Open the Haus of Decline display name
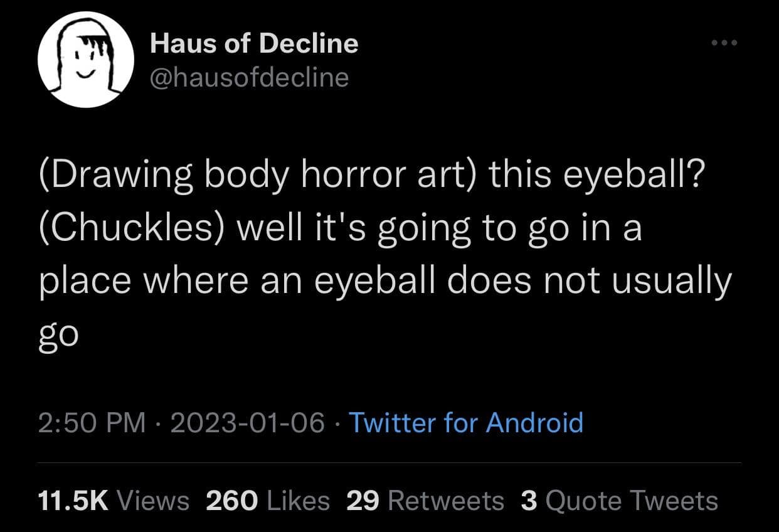Image resolution: width=779 pixels, height=532 pixels. pos(254,44)
